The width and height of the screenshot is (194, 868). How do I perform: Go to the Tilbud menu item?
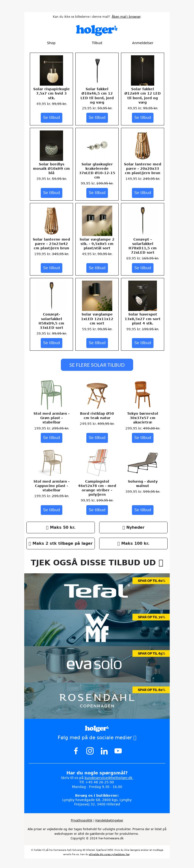click(97, 43)
